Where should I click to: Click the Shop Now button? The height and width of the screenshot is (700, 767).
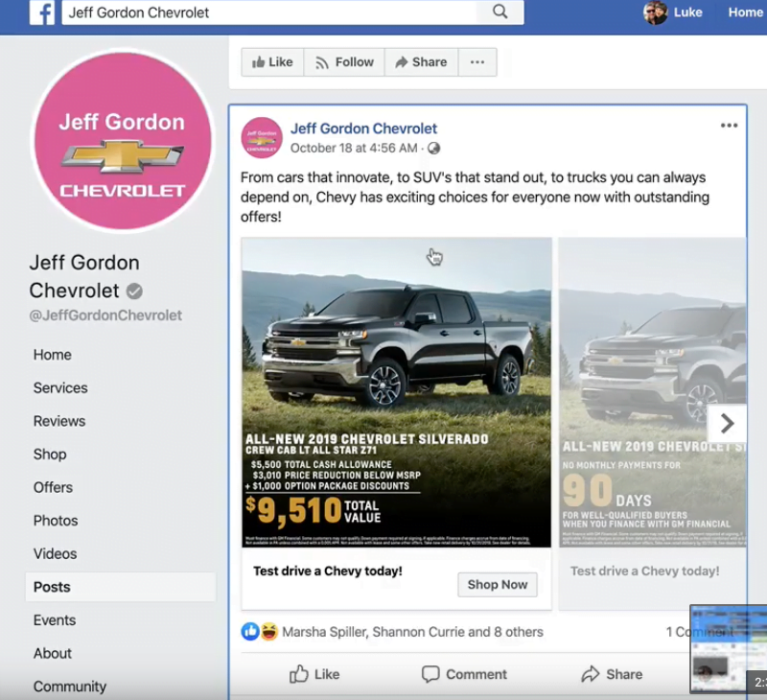pos(497,584)
